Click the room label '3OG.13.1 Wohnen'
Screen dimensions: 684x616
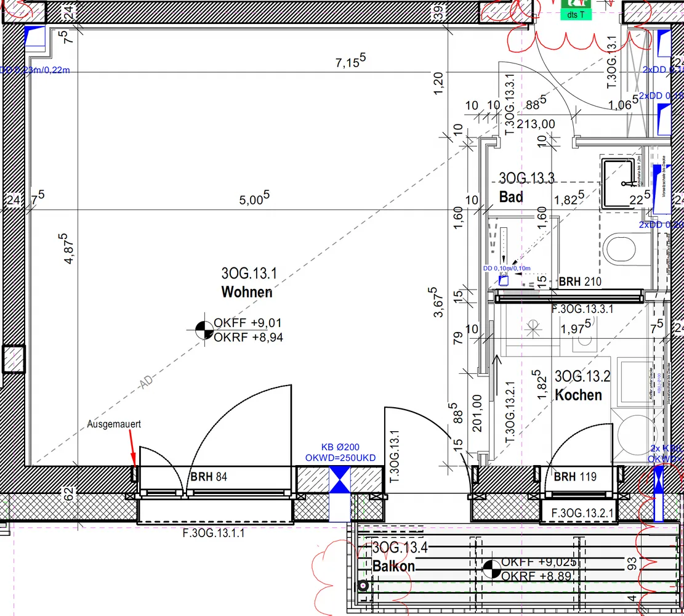[x=248, y=283]
